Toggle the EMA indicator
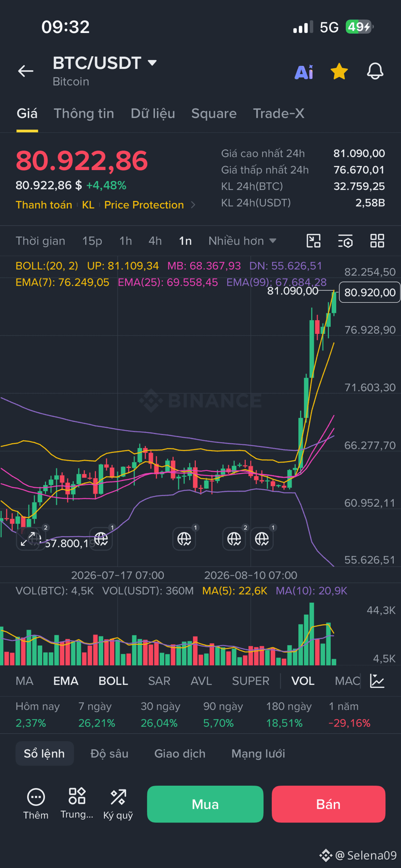Viewport: 401px width, 868px height. click(x=66, y=681)
